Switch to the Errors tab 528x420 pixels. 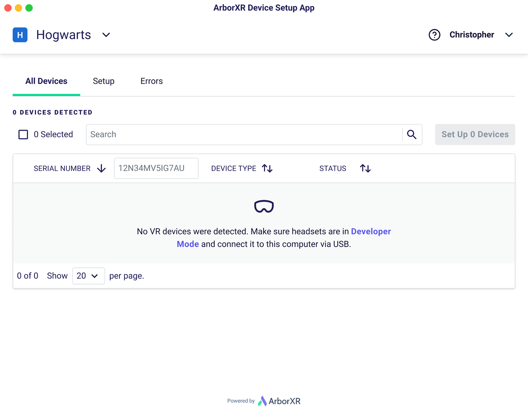tap(152, 81)
